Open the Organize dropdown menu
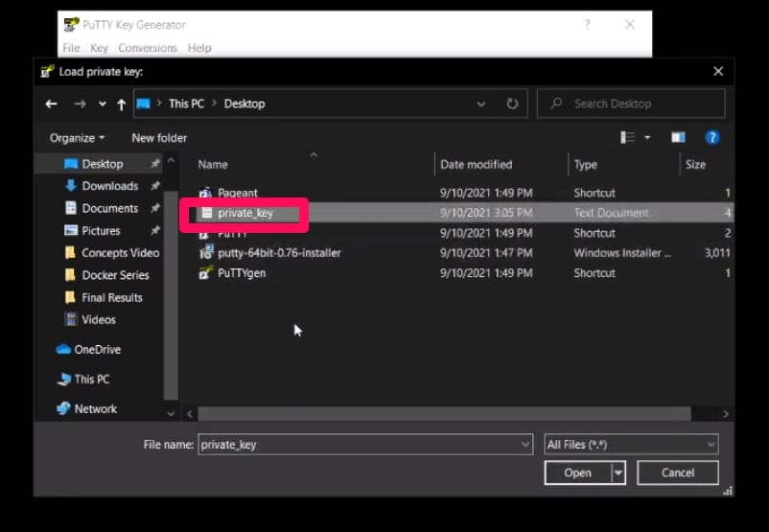Viewport: 769px width, 532px height. pos(77,138)
